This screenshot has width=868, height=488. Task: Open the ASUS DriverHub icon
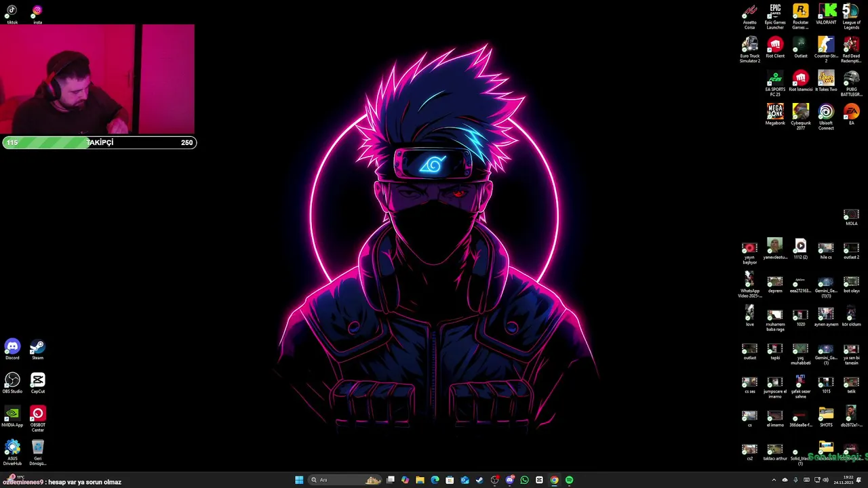[x=12, y=453]
